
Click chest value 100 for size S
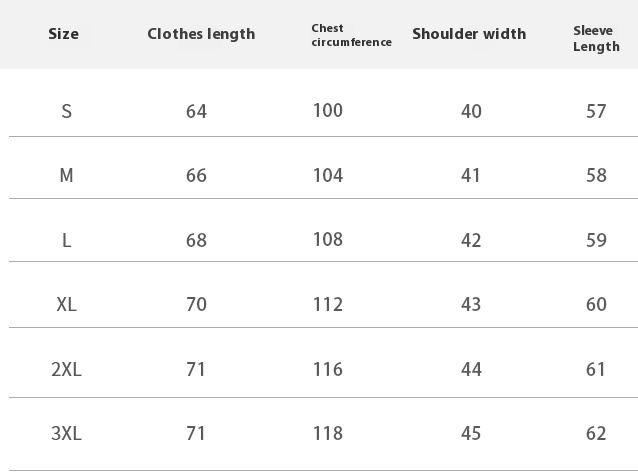click(x=328, y=110)
